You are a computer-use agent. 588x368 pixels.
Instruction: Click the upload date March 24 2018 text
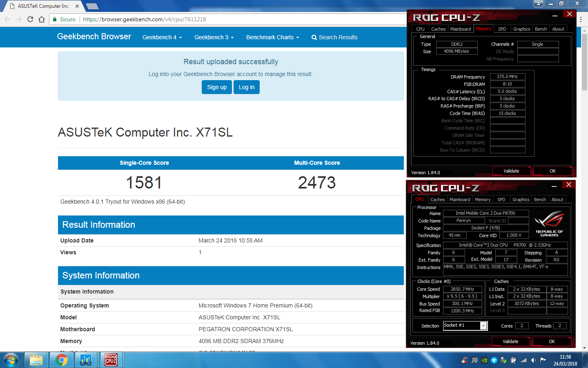231,240
